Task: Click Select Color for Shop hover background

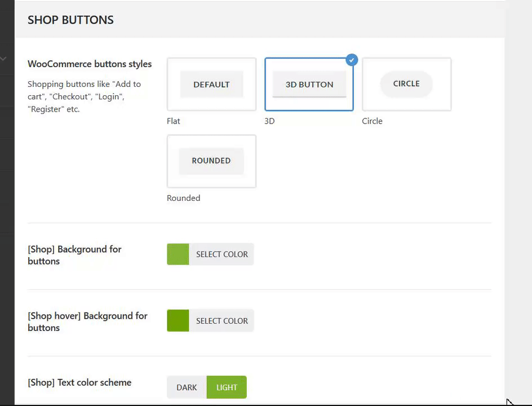Action: coord(221,321)
